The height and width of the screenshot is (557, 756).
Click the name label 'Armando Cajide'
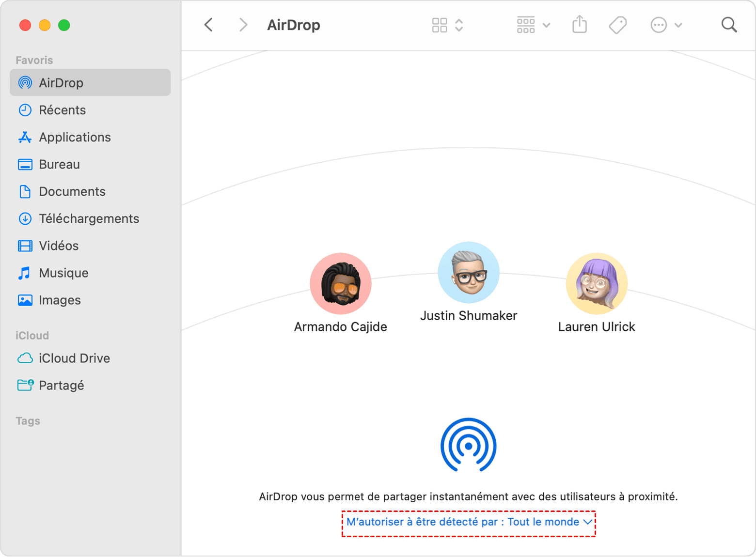[x=341, y=327]
